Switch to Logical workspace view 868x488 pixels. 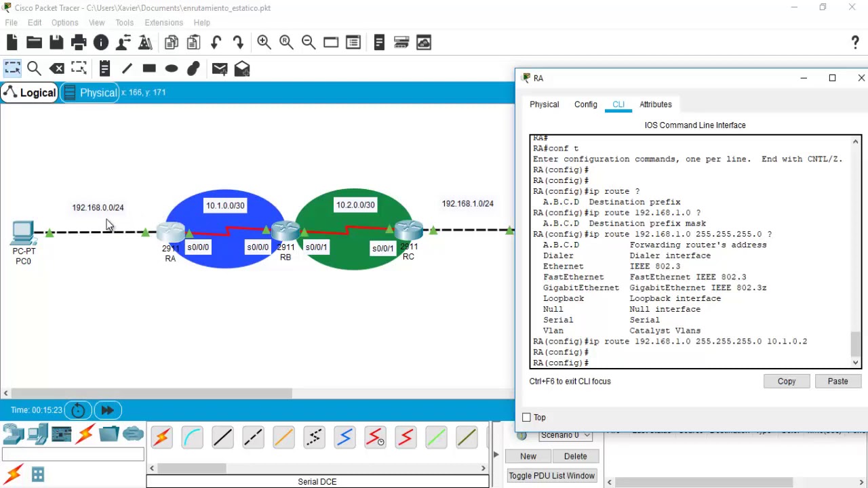(x=29, y=93)
